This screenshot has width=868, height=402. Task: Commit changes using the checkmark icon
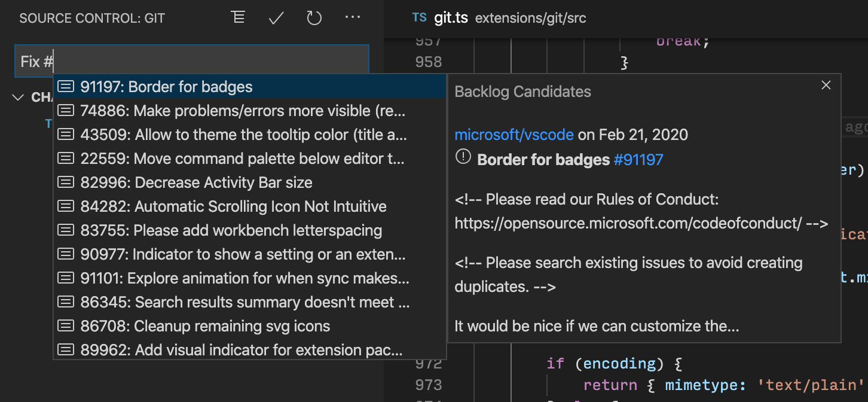(x=276, y=17)
